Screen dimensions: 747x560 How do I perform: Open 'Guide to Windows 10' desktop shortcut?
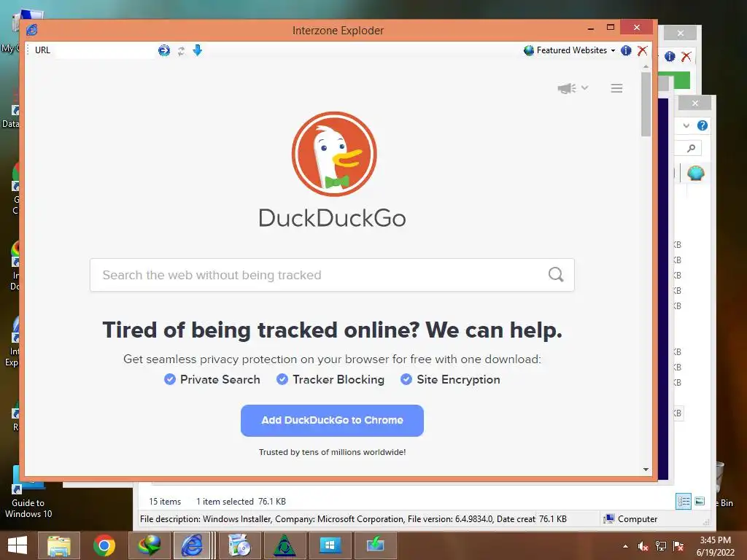28,492
